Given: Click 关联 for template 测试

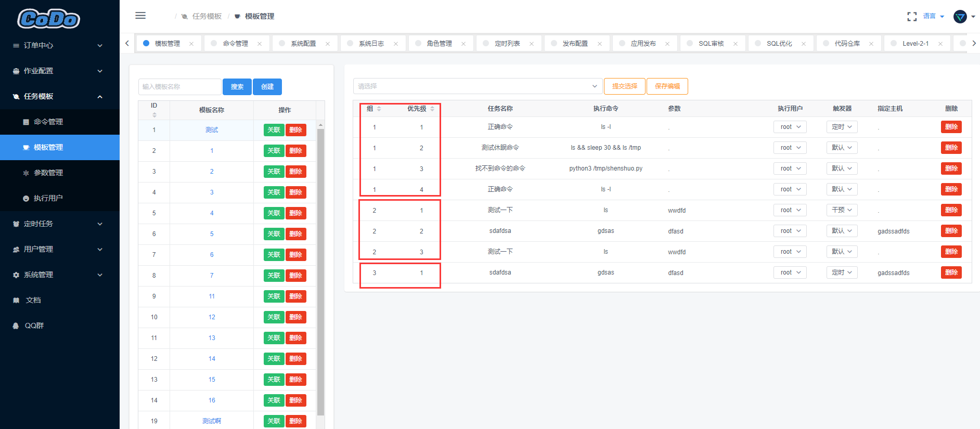Looking at the screenshot, I should tap(274, 130).
